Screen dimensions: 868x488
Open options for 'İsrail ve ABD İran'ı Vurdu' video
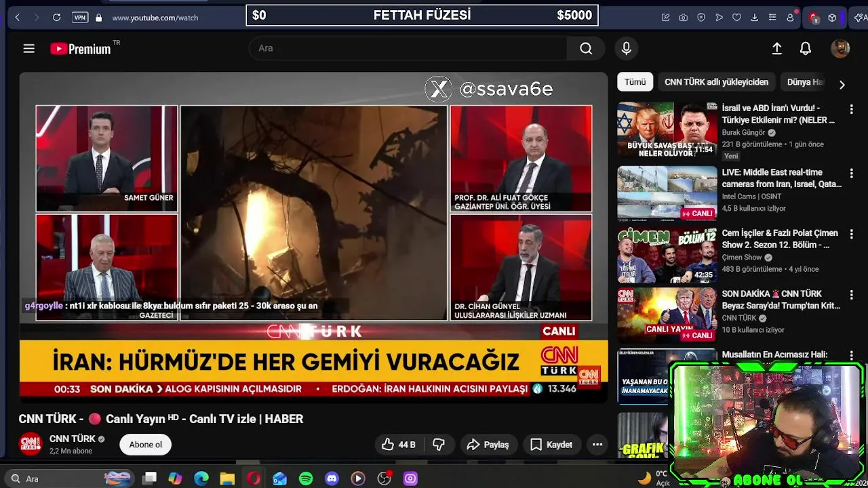tap(851, 108)
